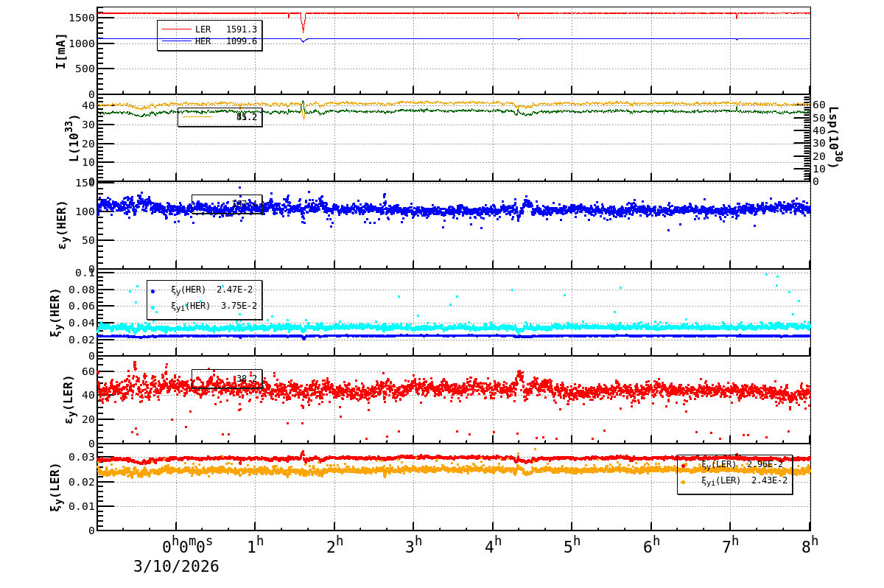The image size is (884, 588).
Task: Click the εy(HER) y-axis title
Action: 63,225
